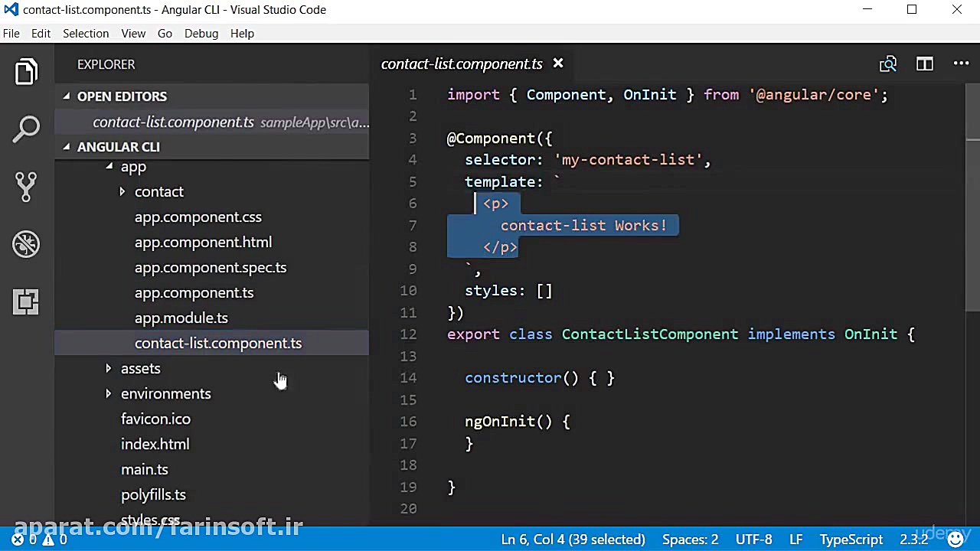This screenshot has width=980, height=551.
Task: Click Ln 6, Col 4 cursor position indicator
Action: coord(573,540)
